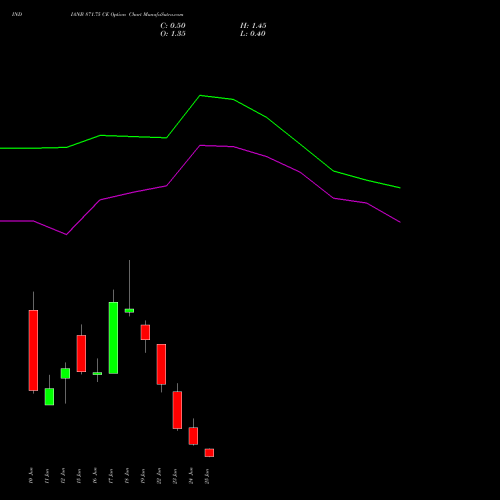Select the 23 Jun date label
500x500 pixels.
tap(175, 476)
